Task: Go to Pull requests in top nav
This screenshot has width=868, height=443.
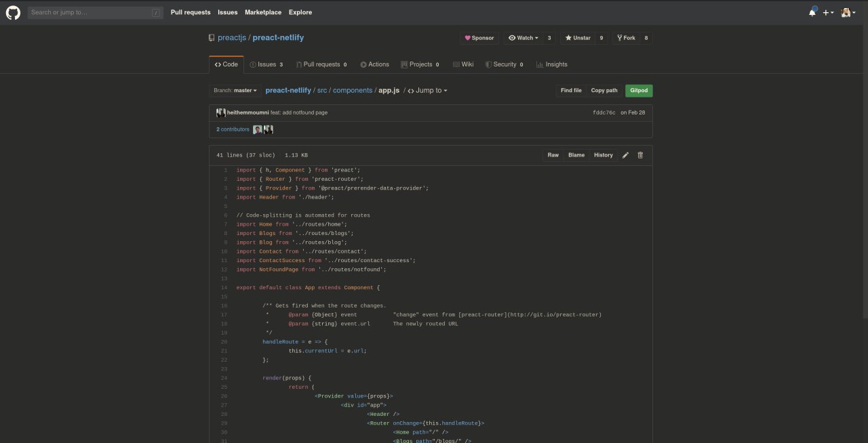Action: pyautogui.click(x=191, y=12)
